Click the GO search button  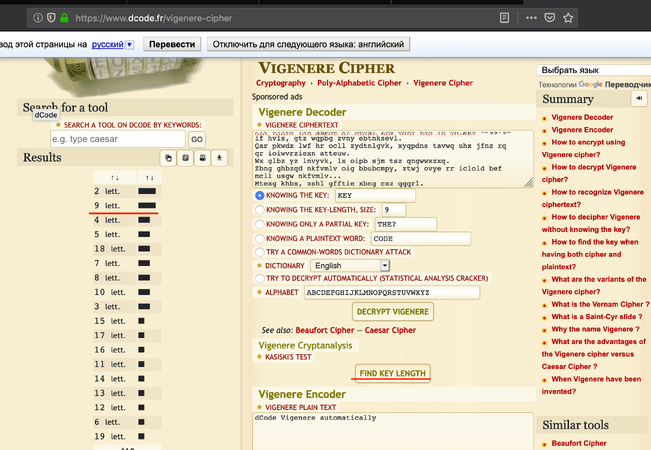197,139
